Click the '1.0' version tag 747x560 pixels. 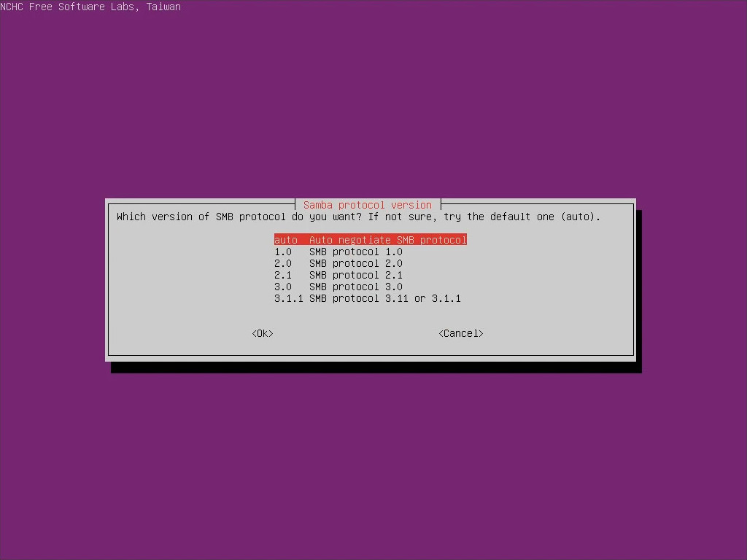282,252
